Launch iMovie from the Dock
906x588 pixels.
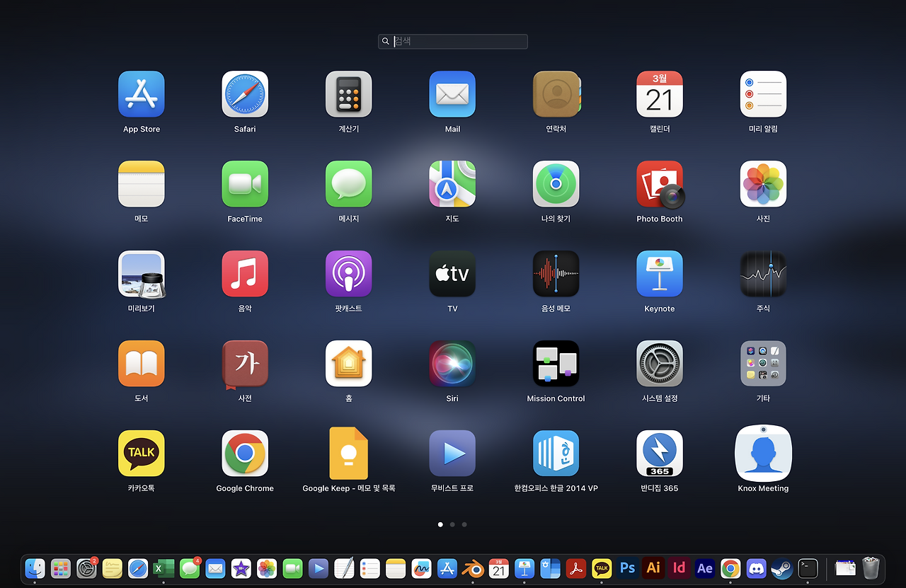(241, 568)
